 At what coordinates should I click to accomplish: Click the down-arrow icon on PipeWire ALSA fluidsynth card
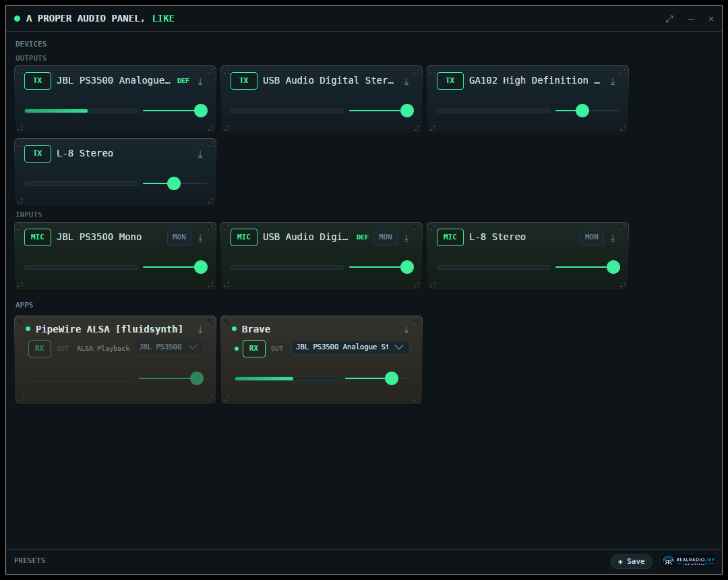pos(200,330)
